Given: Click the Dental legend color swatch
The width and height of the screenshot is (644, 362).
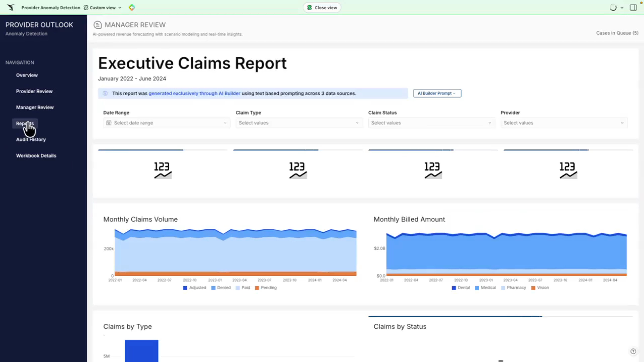Looking at the screenshot, I should [x=454, y=288].
